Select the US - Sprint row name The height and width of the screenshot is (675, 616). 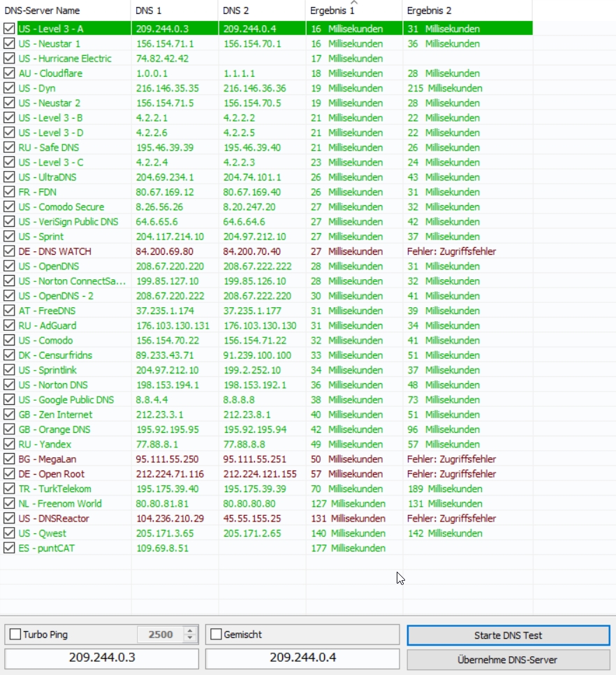(x=41, y=237)
